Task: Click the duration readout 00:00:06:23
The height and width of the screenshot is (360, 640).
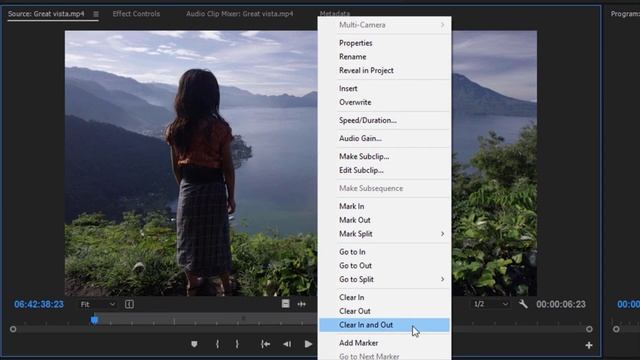Action: [x=561, y=304]
